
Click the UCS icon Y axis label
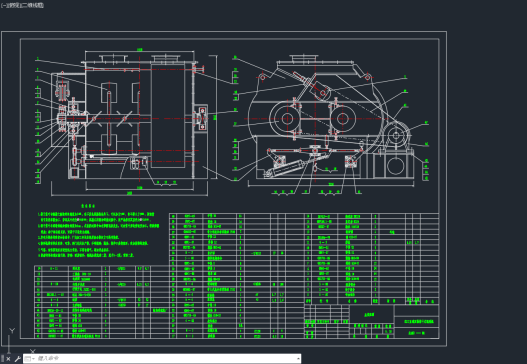click(12, 331)
